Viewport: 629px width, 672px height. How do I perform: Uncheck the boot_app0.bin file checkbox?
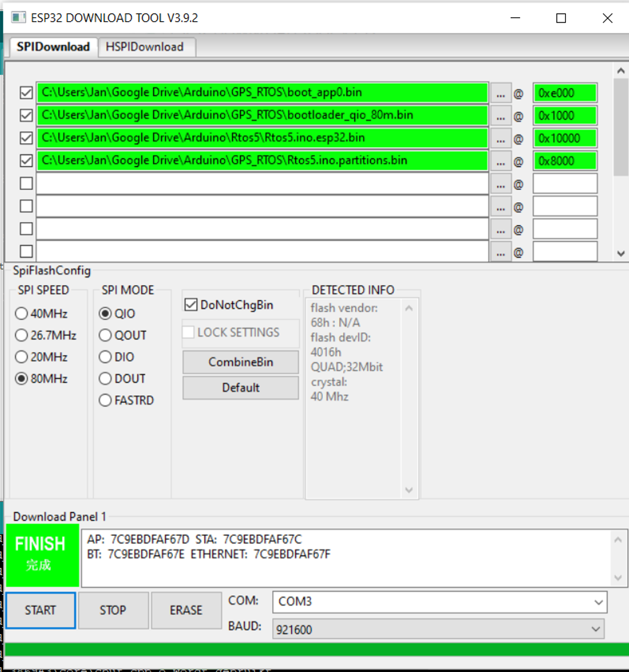pos(26,93)
